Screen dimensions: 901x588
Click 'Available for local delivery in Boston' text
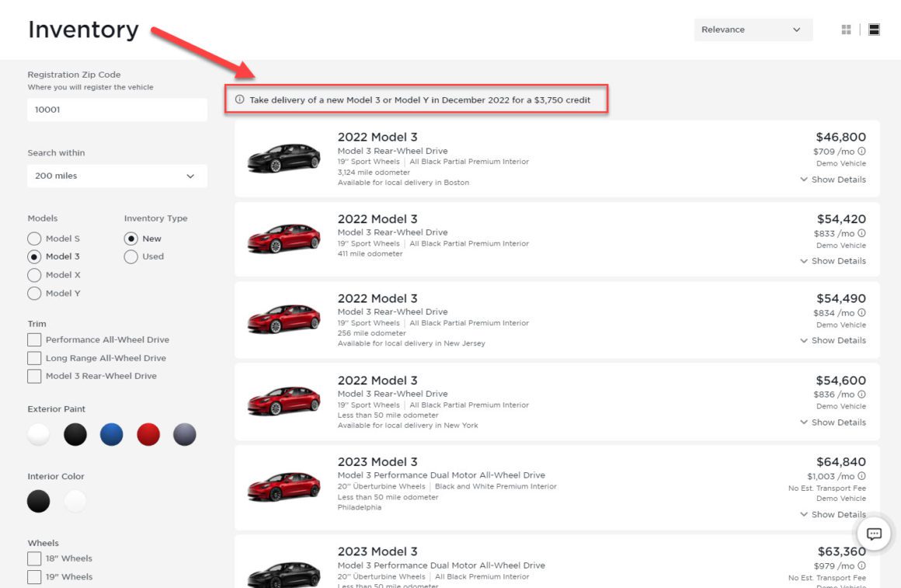403,183
